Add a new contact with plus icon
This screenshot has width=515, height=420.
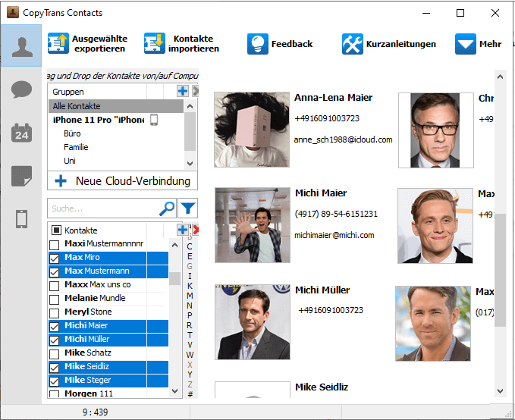click(x=183, y=230)
